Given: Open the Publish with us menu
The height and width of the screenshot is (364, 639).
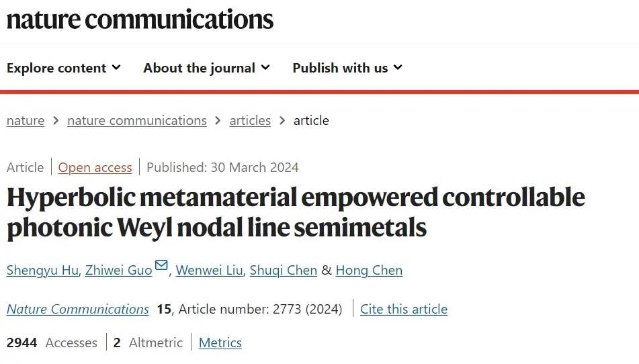Looking at the screenshot, I should click(x=340, y=68).
